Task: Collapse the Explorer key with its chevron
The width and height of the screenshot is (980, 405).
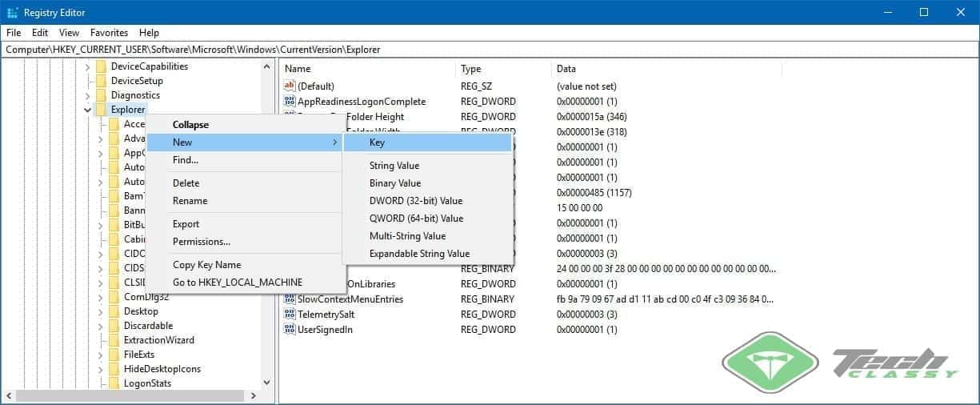Action: 87,110
